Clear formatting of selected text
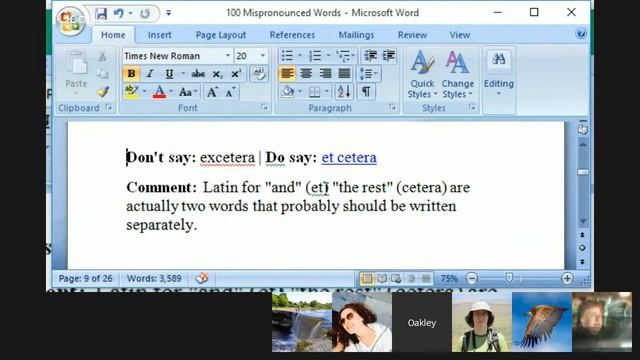 click(x=259, y=73)
